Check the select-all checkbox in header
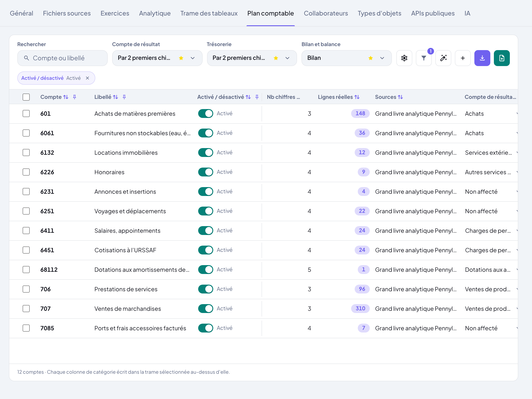Viewport: 532px width, 399px height. coord(26,97)
